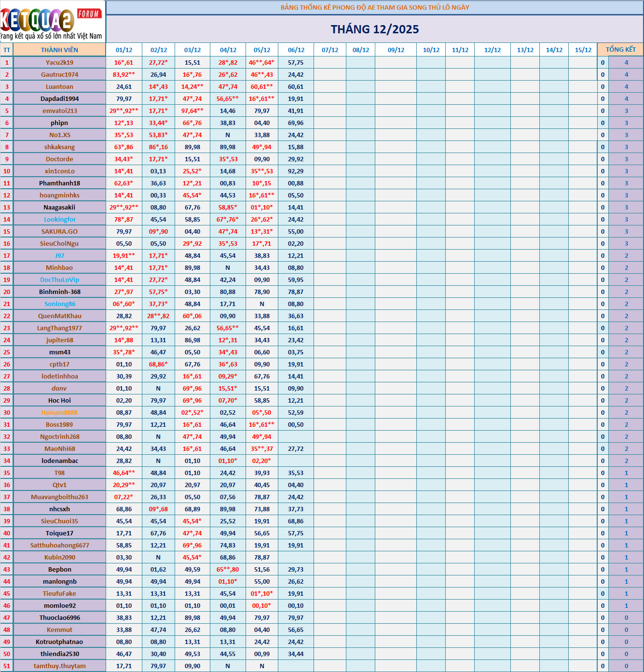The width and height of the screenshot is (644, 672).
Task: Open member name Yacu2k19
Action: tap(59, 62)
